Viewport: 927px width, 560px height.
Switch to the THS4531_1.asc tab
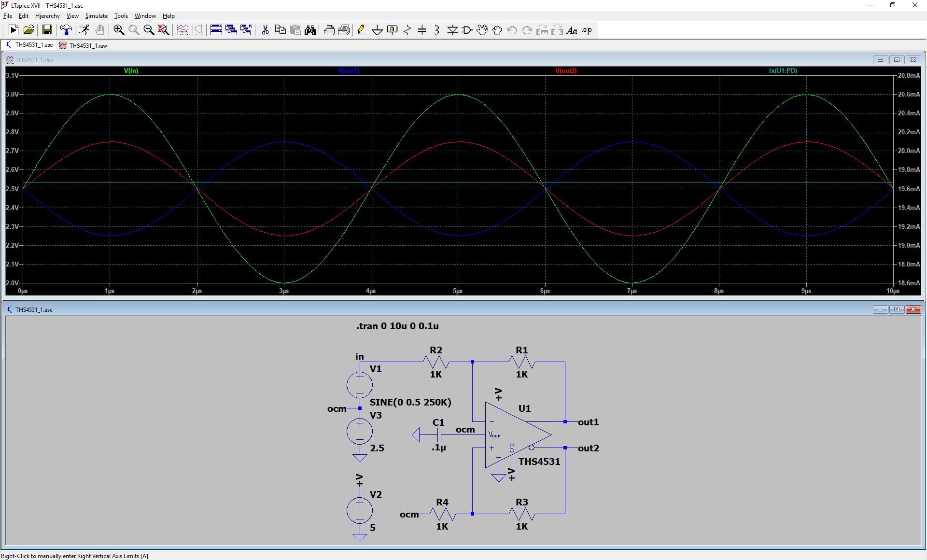click(29, 45)
